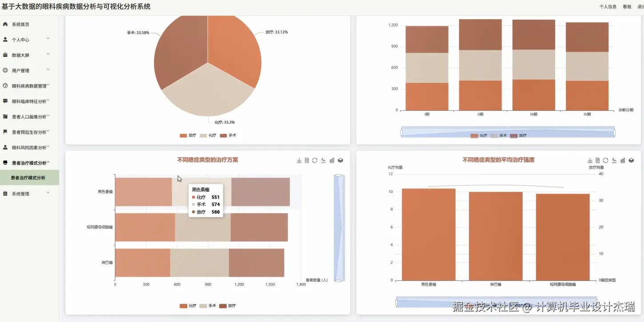Toggle 化疗 legend under the pie chart
The height and width of the screenshot is (322, 644).
click(208, 135)
